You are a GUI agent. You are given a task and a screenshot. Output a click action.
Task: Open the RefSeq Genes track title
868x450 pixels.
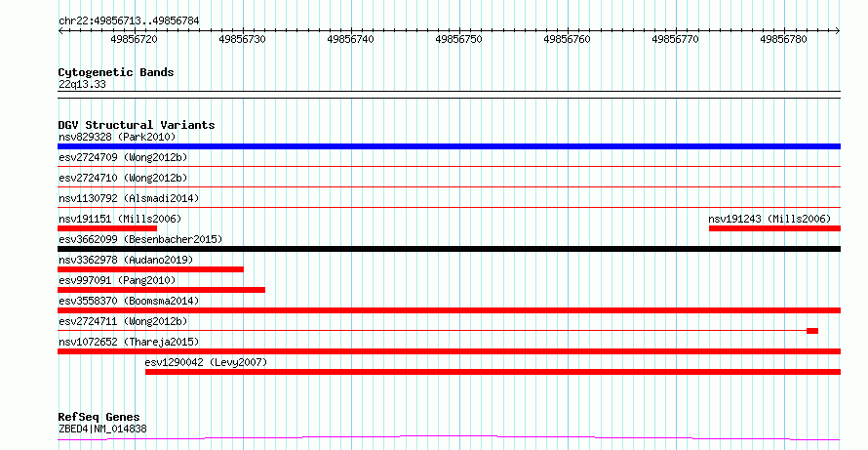click(x=99, y=417)
